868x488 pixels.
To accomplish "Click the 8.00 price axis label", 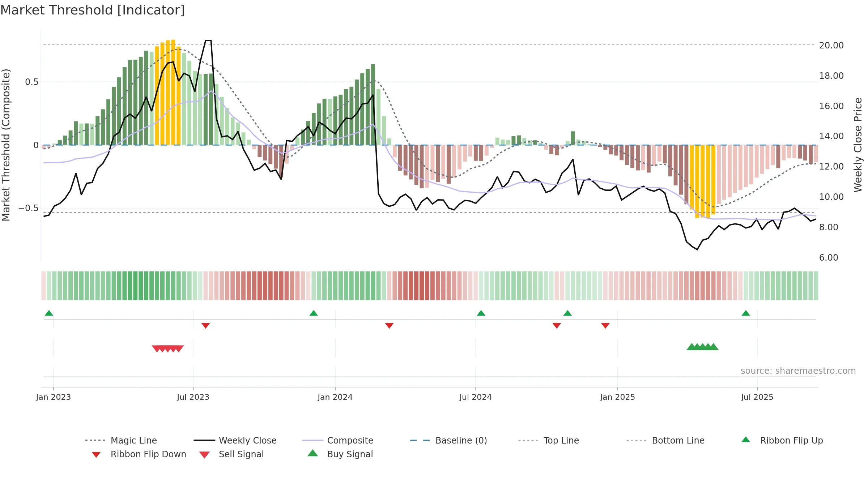I will pyautogui.click(x=829, y=227).
